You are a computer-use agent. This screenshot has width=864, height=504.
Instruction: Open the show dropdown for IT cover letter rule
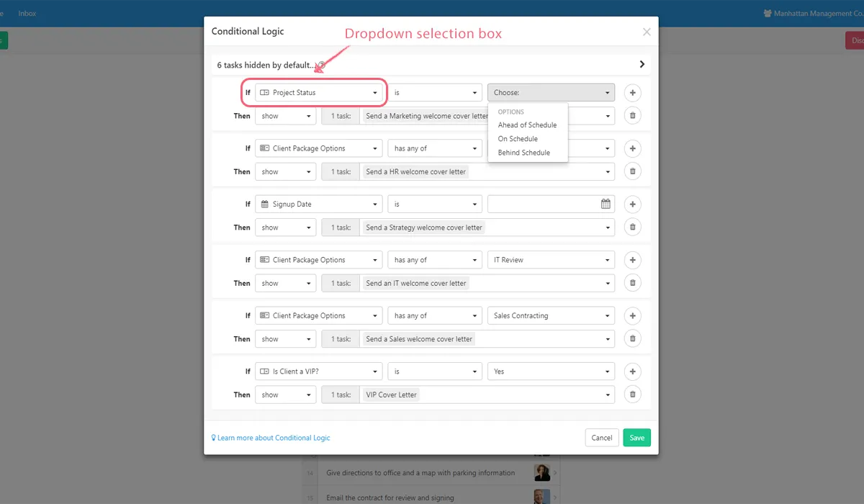[285, 283]
